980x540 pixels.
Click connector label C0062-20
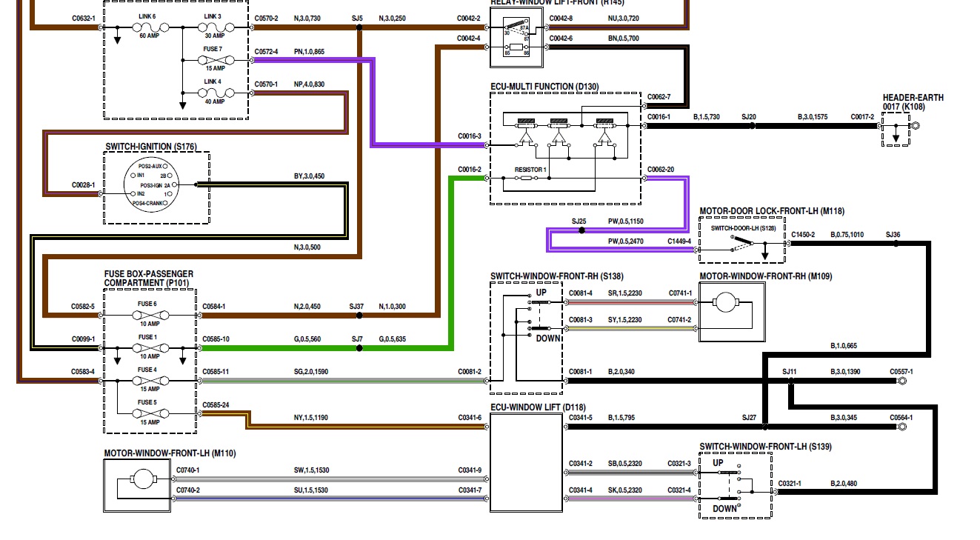click(660, 170)
